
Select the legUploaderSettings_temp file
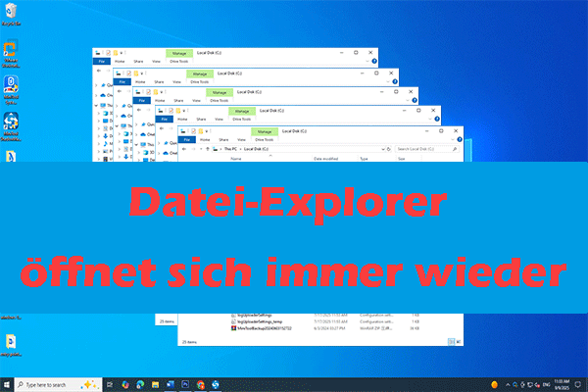pos(260,321)
